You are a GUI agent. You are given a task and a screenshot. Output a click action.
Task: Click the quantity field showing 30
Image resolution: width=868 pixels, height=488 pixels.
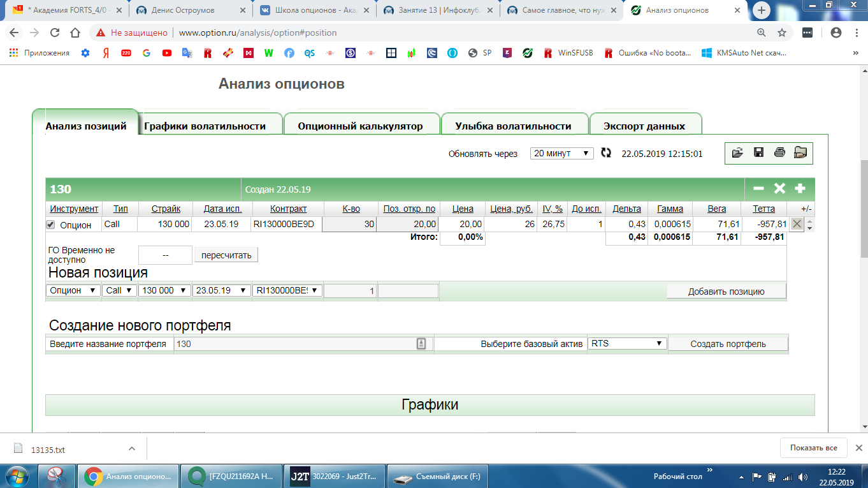pyautogui.click(x=349, y=224)
